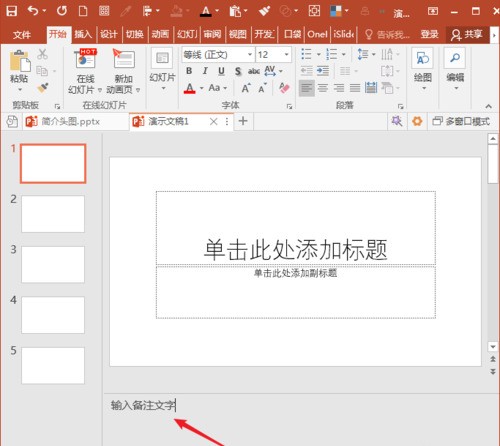Click the Undo arrow icon
The height and width of the screenshot is (446, 500).
point(33,11)
